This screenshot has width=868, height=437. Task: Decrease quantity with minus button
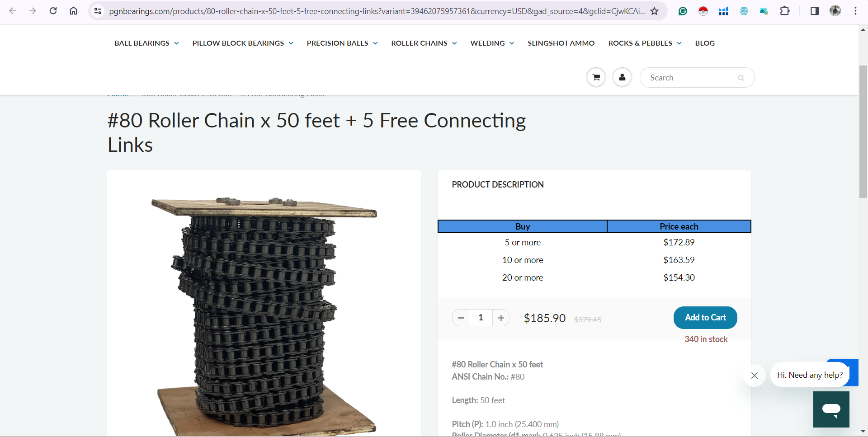[x=461, y=318]
